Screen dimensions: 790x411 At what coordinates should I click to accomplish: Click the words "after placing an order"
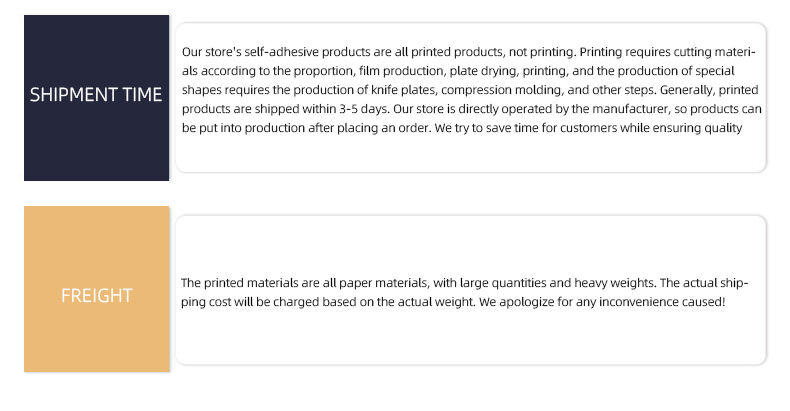(x=348, y=127)
